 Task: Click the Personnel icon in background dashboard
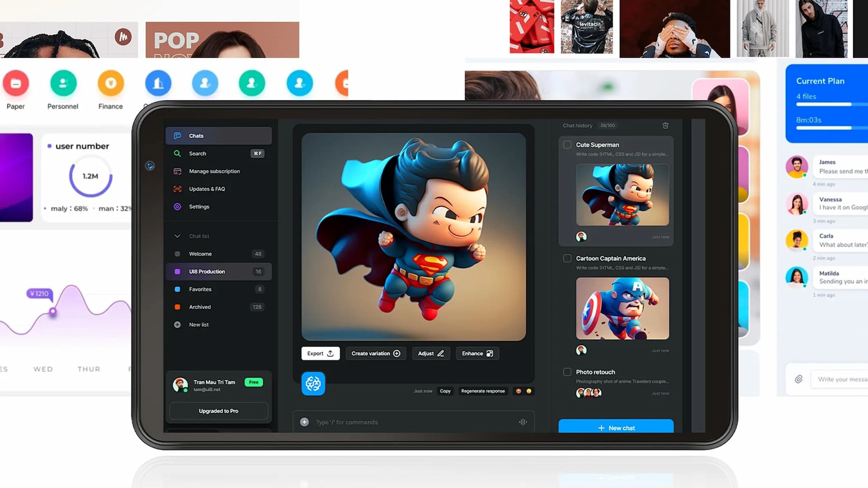coord(63,83)
